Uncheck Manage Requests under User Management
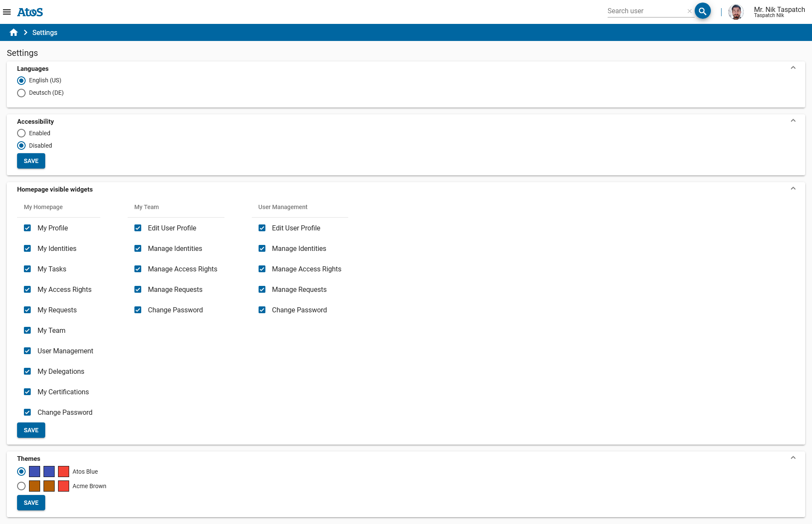 [262, 289]
